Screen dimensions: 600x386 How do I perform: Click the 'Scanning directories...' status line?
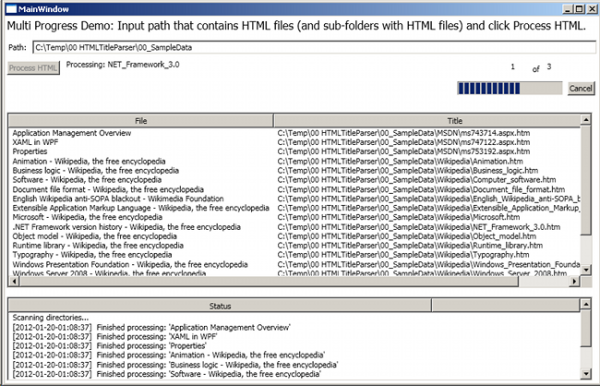pos(51,318)
